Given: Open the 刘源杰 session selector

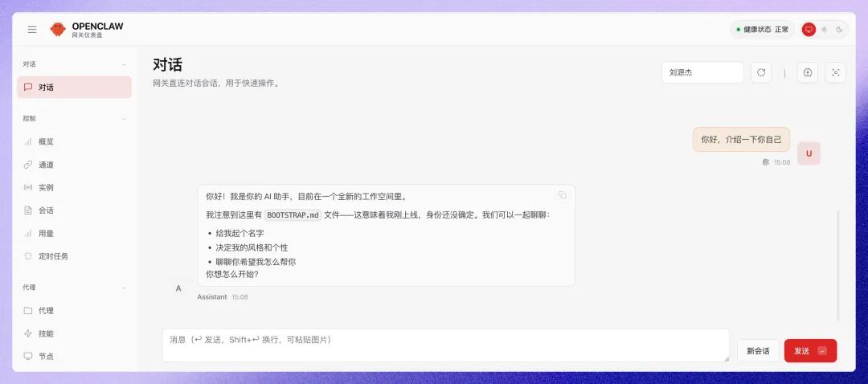Looking at the screenshot, I should [x=702, y=72].
